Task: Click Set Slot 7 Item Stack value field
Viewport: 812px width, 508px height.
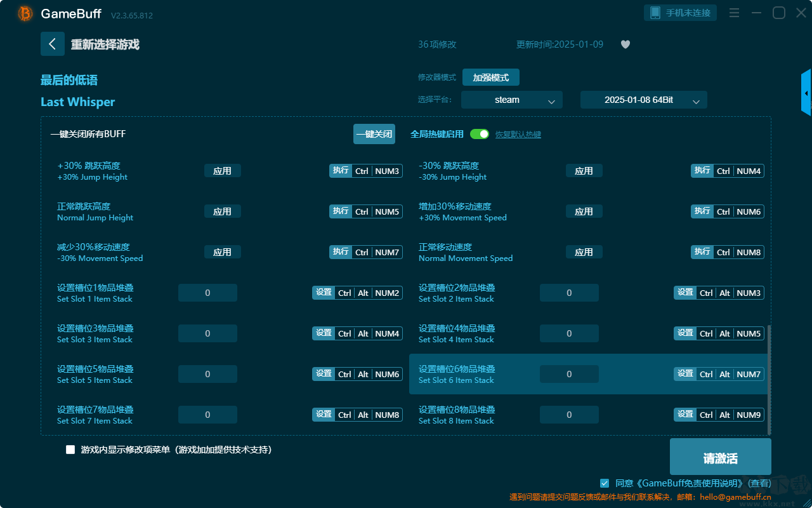Action: (207, 415)
